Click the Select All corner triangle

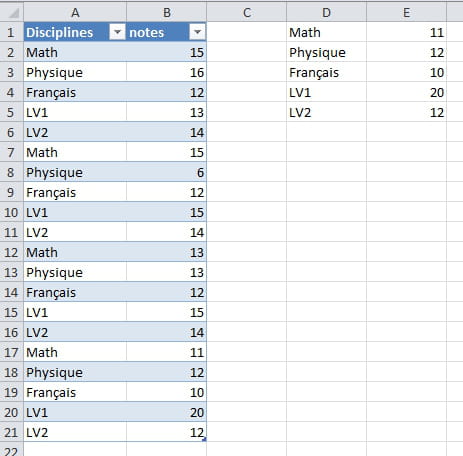(14, 13)
